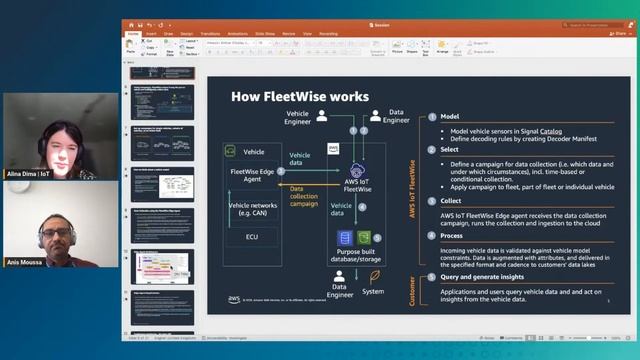Switch to the Transitions ribbon tab
This screenshot has height=360, width=640.
(210, 34)
